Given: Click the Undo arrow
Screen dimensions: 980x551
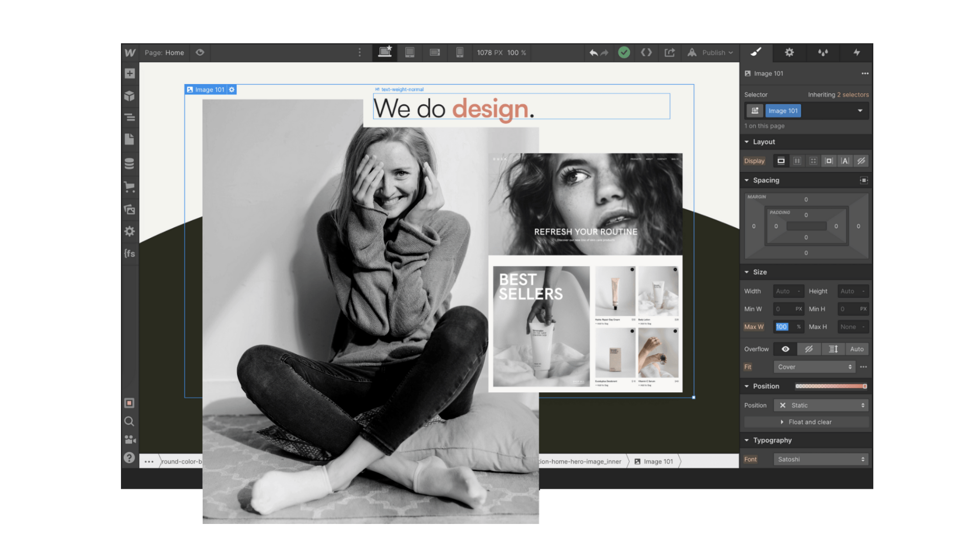Looking at the screenshot, I should click(x=594, y=53).
